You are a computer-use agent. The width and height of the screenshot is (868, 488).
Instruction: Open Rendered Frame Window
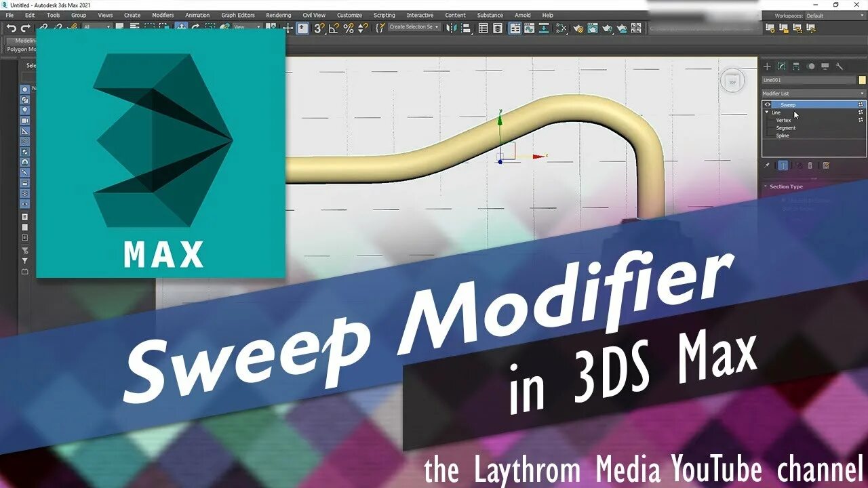[x=593, y=28]
